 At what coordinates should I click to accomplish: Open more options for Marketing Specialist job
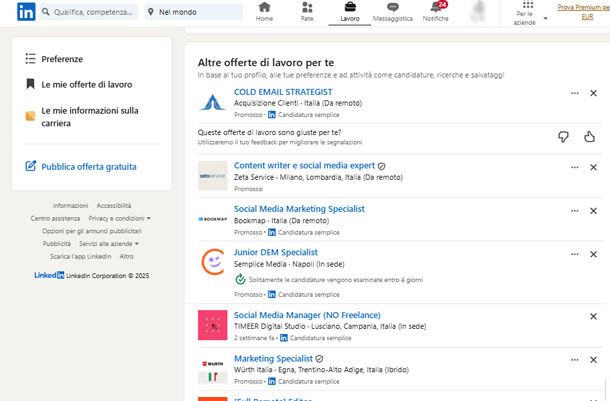tap(575, 360)
